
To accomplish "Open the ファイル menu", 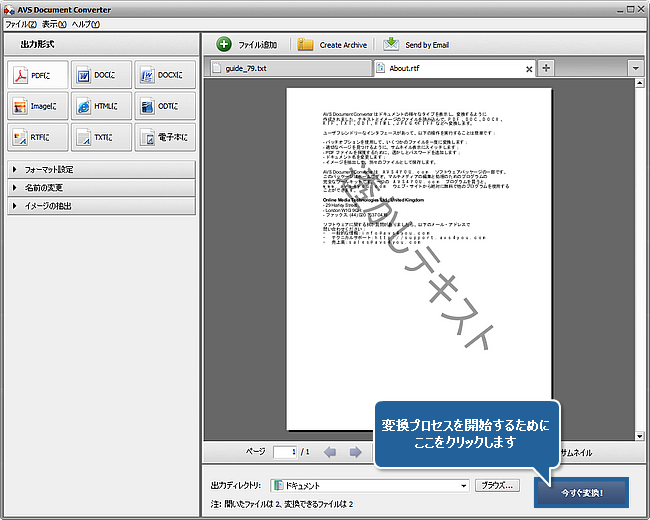I will tap(21, 24).
